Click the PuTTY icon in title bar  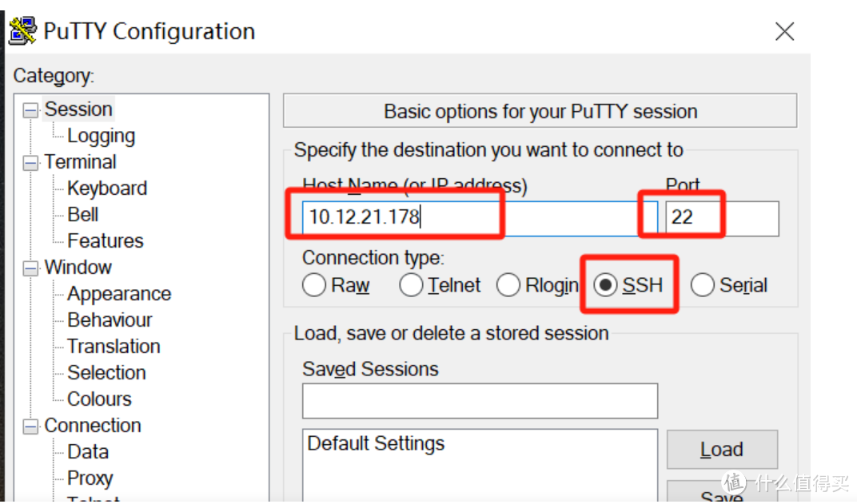tap(23, 31)
